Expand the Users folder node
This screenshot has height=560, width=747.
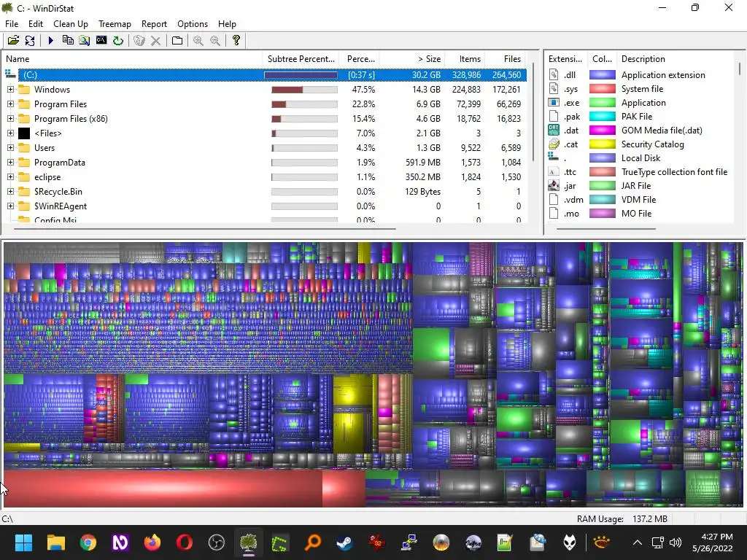(x=10, y=147)
